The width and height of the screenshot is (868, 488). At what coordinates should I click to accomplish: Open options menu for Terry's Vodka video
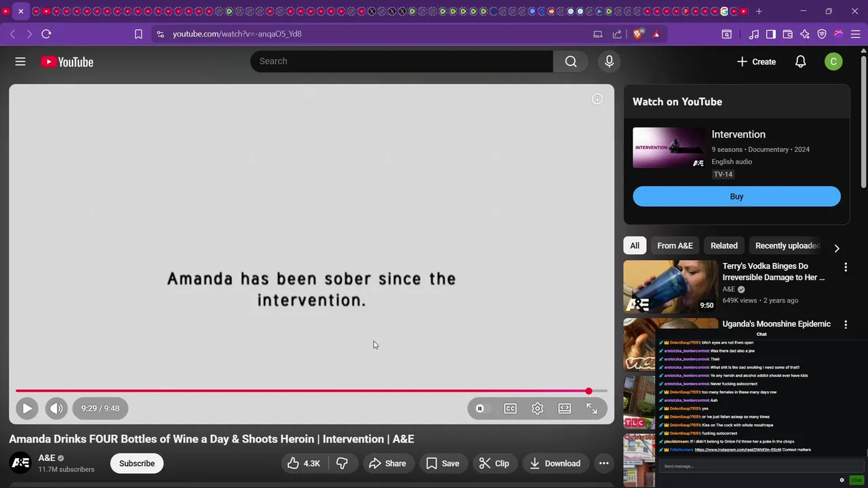click(x=846, y=267)
